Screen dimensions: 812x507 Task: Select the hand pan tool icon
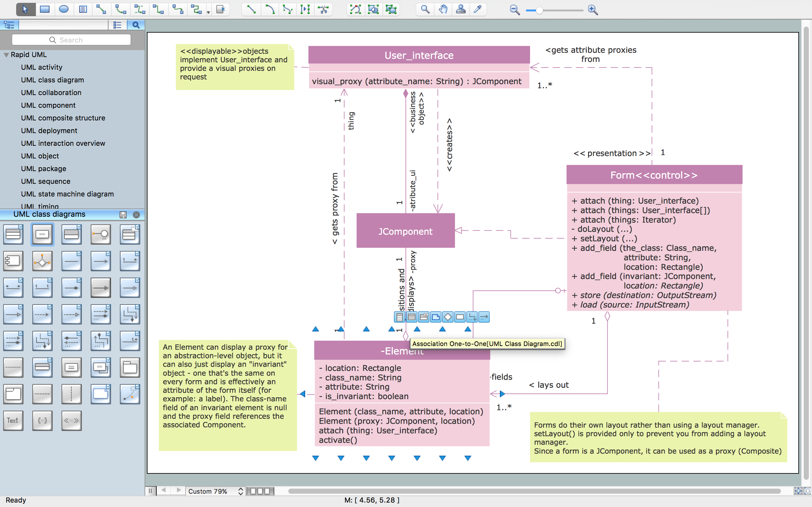click(442, 10)
